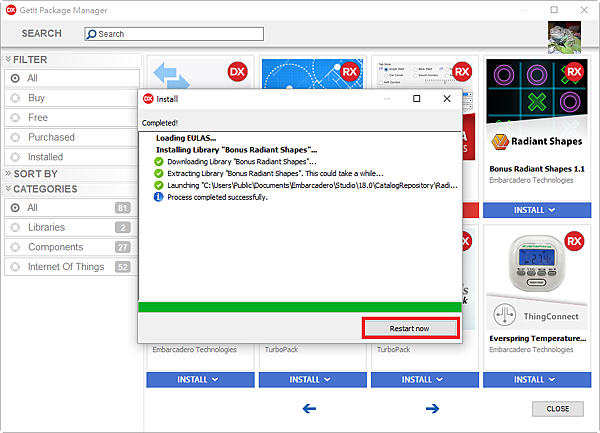Click the Radiant Shapes tic-tac-toe thumbnail
600x433 pixels.
(x=537, y=91)
